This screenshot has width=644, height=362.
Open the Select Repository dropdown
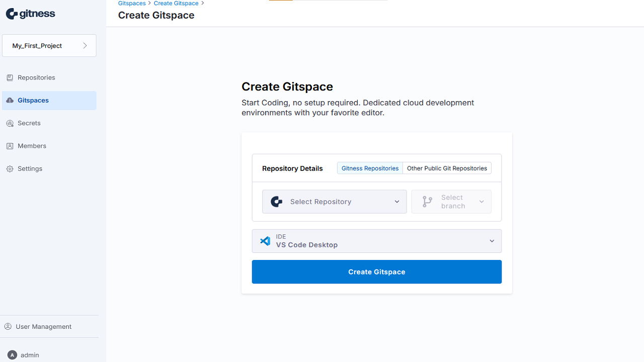(334, 202)
